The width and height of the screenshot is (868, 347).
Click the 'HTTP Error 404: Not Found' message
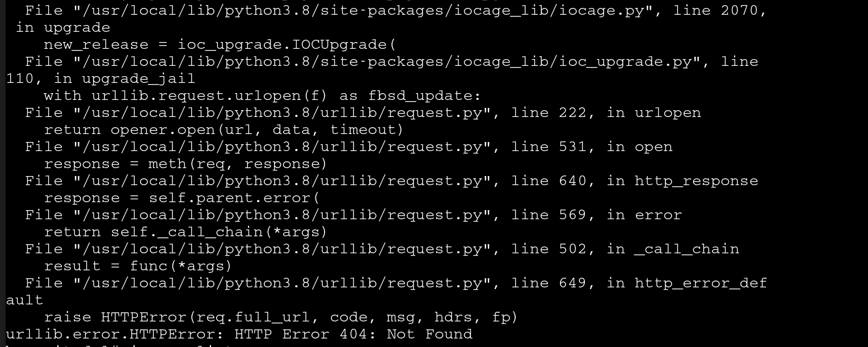tap(353, 335)
